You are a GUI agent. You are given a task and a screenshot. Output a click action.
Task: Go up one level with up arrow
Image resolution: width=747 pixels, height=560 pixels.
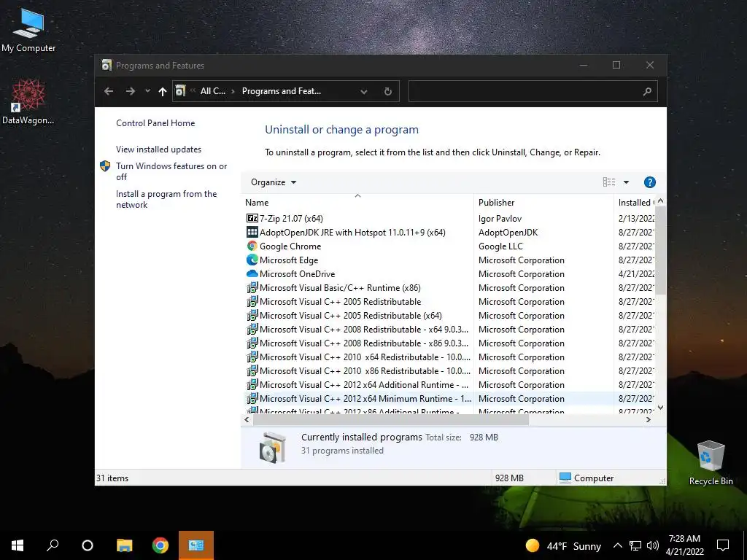pos(163,91)
